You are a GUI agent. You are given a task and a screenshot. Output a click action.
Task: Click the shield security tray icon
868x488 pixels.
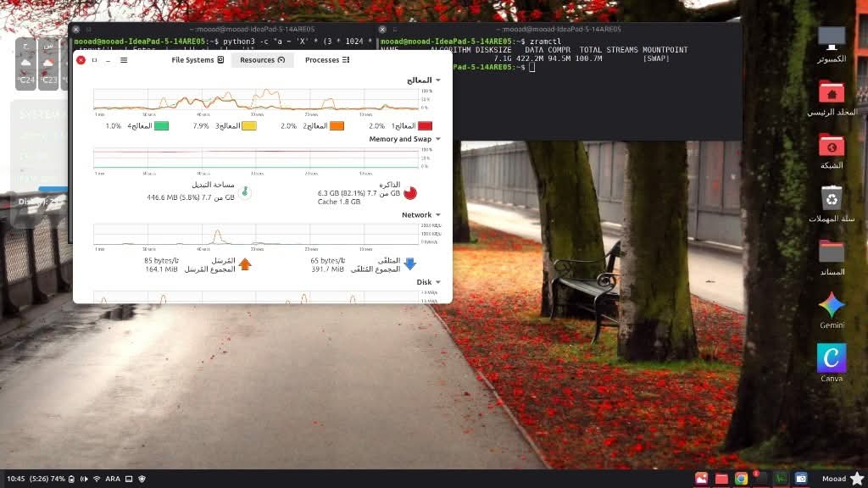142,479
